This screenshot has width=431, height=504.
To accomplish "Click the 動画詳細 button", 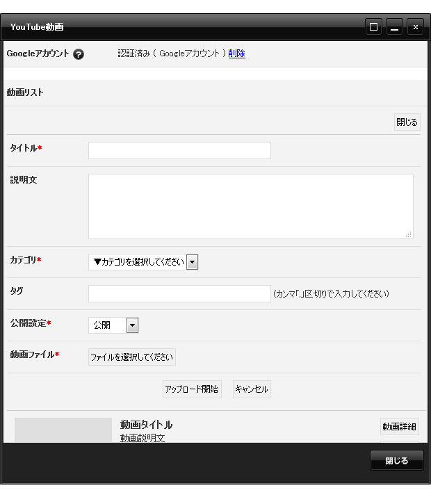I will coord(400,427).
